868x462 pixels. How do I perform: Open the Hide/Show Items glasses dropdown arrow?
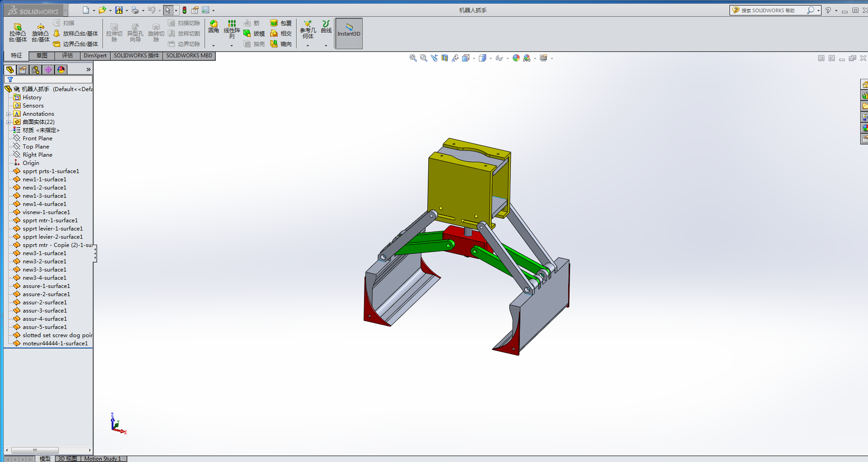click(508, 58)
